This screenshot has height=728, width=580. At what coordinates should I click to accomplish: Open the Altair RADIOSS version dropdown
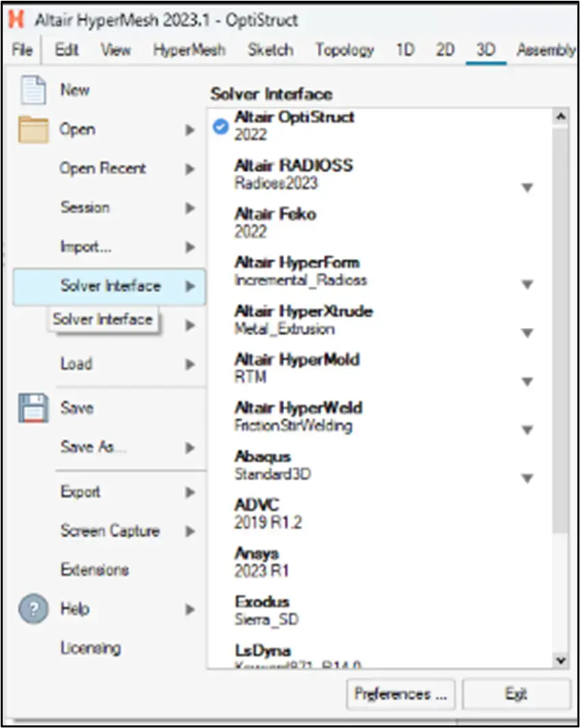tap(527, 188)
